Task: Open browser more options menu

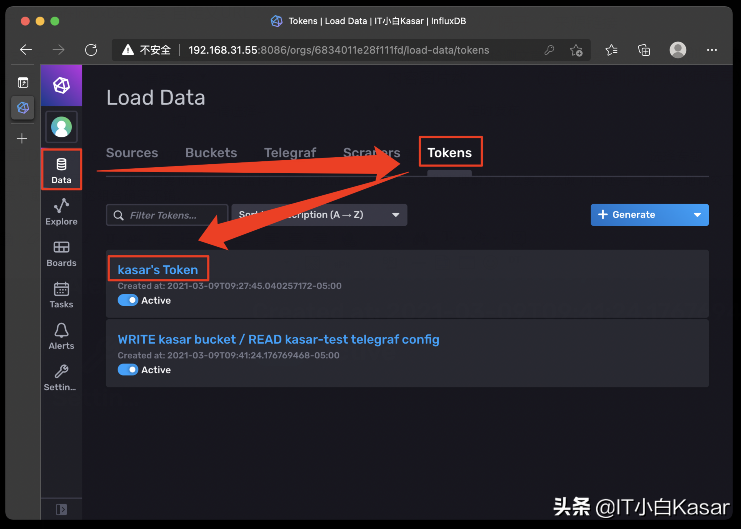Action: pos(712,50)
